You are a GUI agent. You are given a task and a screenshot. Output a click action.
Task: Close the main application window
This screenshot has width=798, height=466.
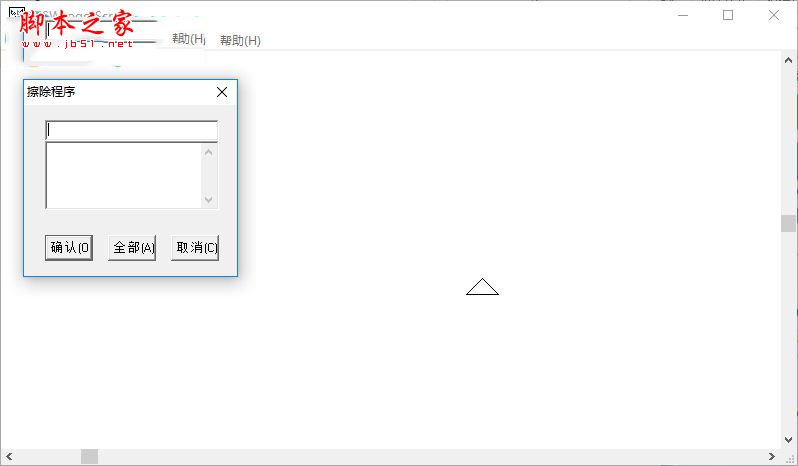774,15
